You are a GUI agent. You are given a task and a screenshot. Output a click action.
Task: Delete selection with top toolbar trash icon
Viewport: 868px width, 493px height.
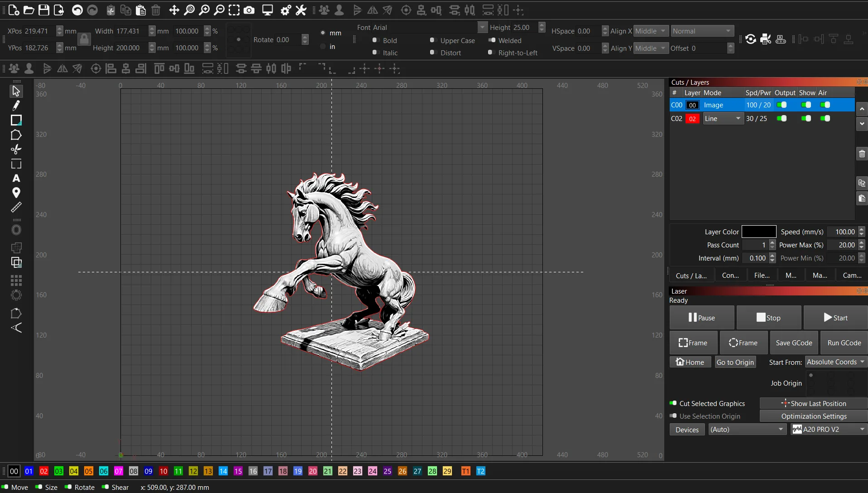tap(156, 10)
